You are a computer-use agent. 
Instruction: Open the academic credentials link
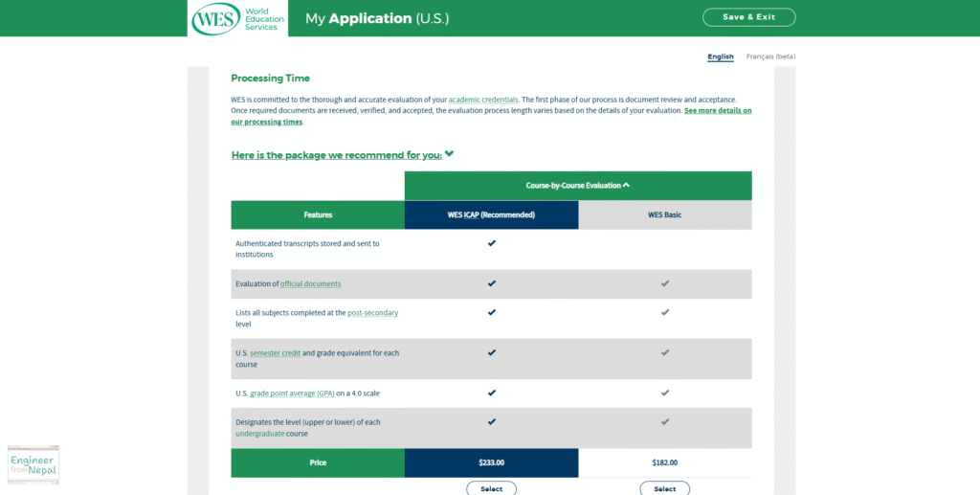pos(483,100)
